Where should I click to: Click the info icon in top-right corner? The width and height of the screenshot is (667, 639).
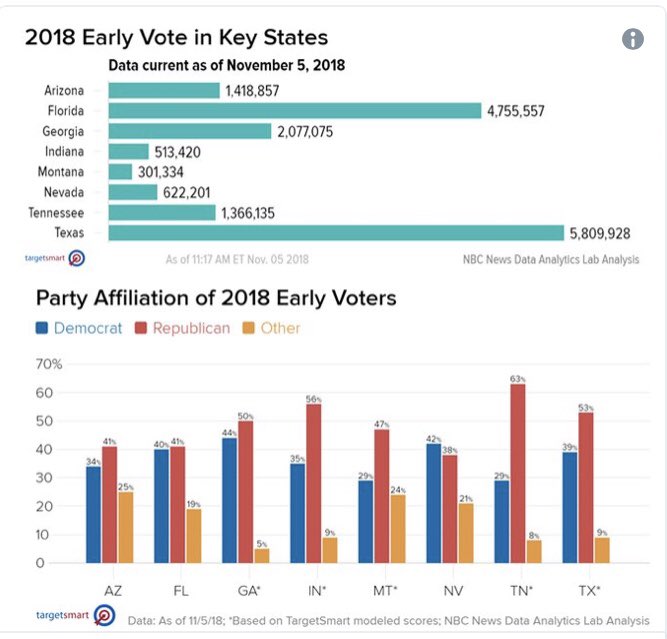pyautogui.click(x=632, y=39)
